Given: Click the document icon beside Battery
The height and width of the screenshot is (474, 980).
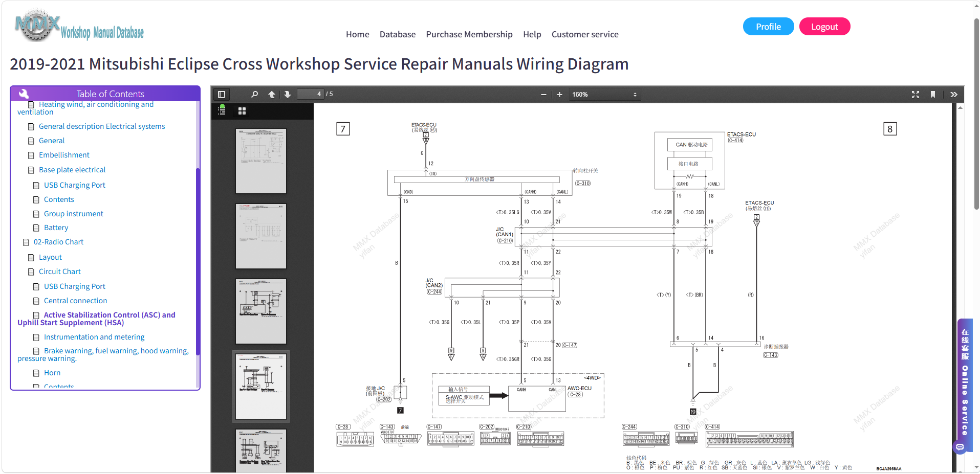Looking at the screenshot, I should [36, 228].
